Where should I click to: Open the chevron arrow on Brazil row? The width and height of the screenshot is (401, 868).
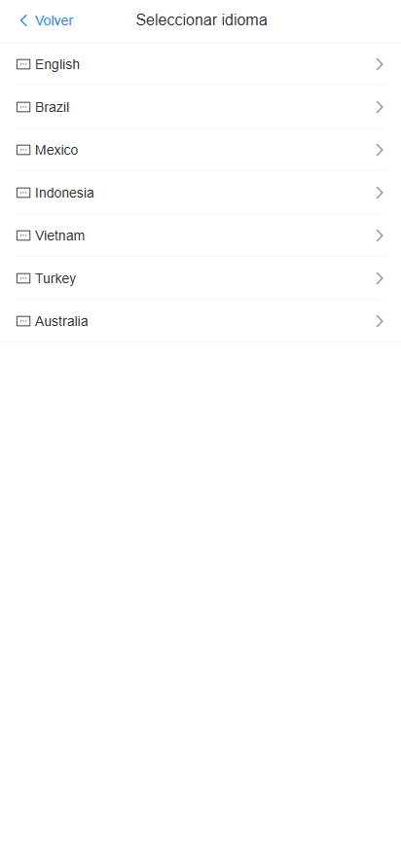(x=380, y=107)
